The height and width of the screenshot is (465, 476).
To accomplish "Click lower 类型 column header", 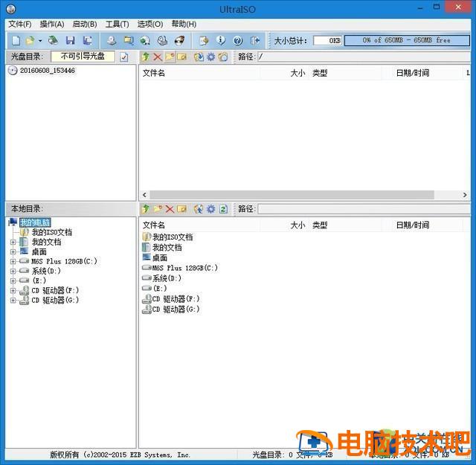I will point(320,225).
